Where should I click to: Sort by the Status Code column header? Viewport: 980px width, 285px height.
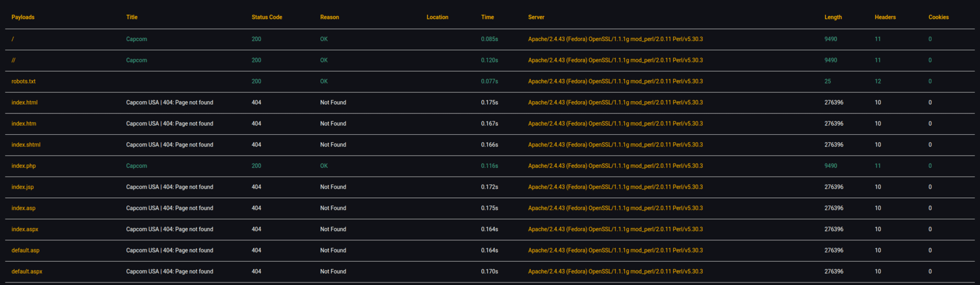pos(266,17)
